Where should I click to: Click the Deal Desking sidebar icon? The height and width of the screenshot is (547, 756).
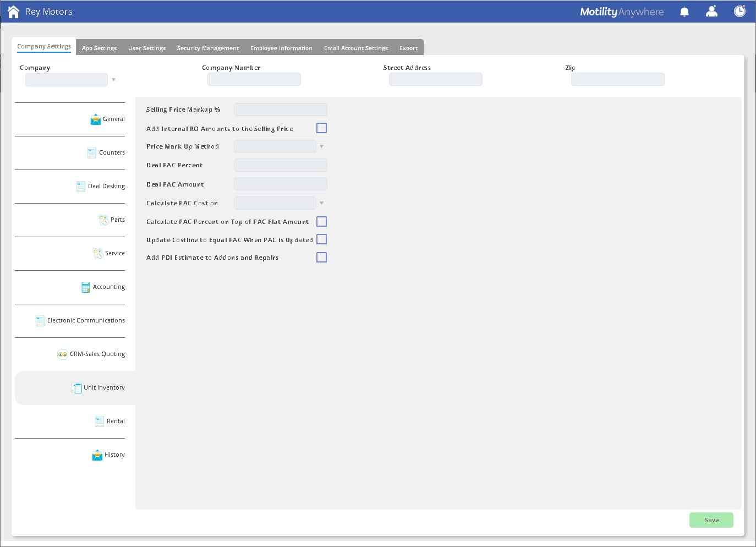click(81, 187)
